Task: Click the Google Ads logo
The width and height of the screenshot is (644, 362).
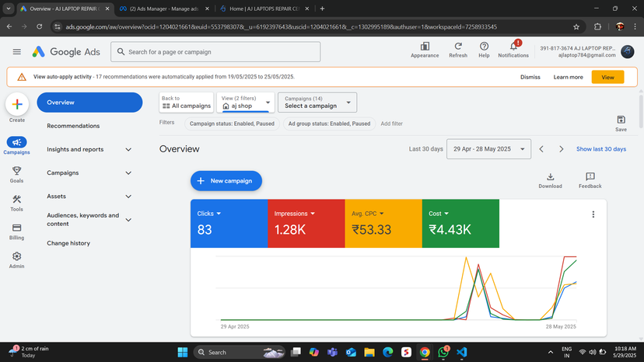Action: click(x=66, y=52)
